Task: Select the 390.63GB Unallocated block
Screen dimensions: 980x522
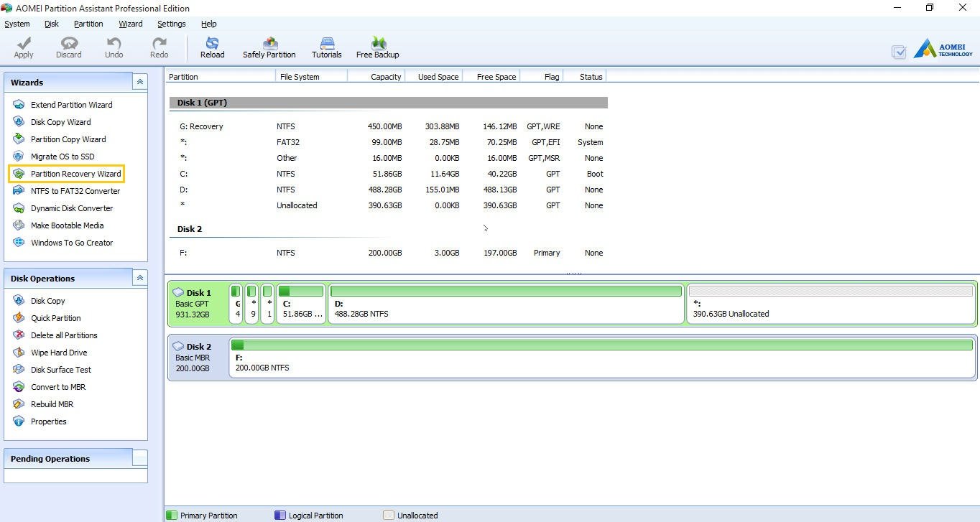Action: [831, 304]
